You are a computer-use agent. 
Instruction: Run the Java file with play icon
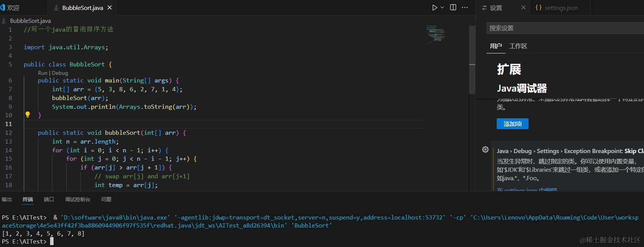tap(434, 8)
